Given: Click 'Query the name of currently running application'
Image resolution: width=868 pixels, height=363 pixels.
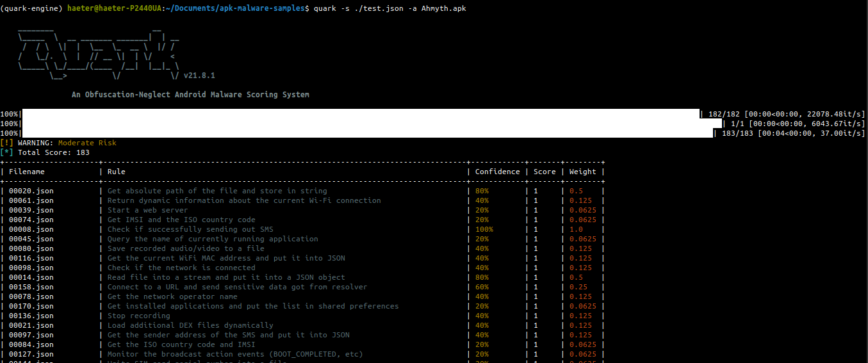Looking at the screenshot, I should click(x=213, y=239).
